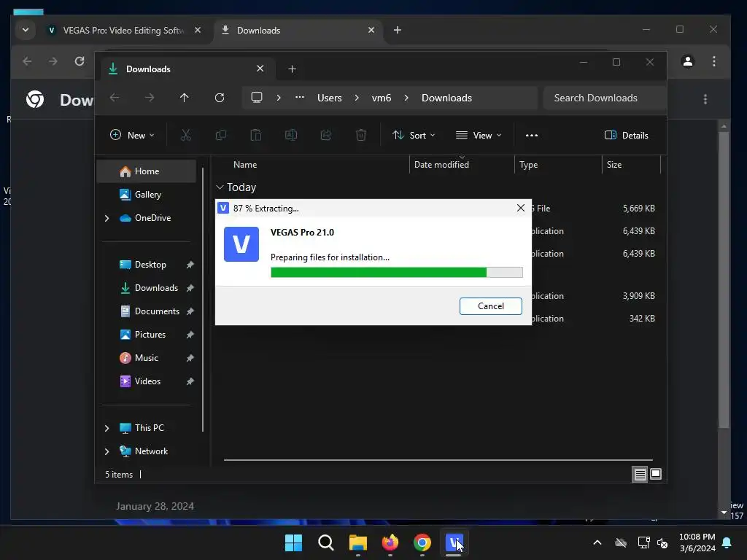
Task: Open Windows Start menu
Action: (293, 542)
